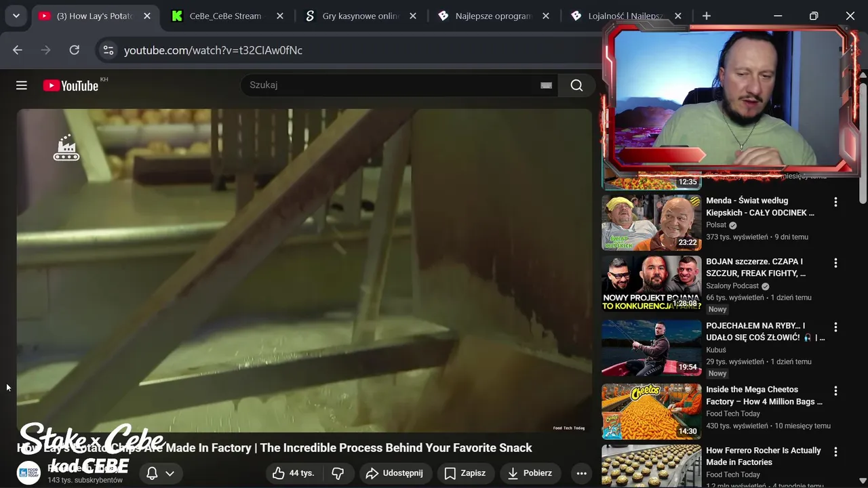Open the YouTube hamburger guide menu
Image resolution: width=868 pixels, height=488 pixels.
pyautogui.click(x=22, y=85)
